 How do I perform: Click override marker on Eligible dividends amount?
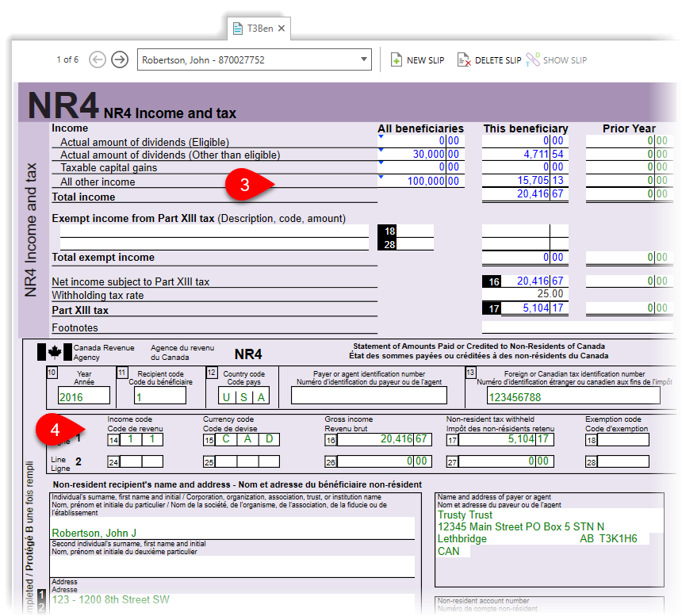(x=381, y=136)
